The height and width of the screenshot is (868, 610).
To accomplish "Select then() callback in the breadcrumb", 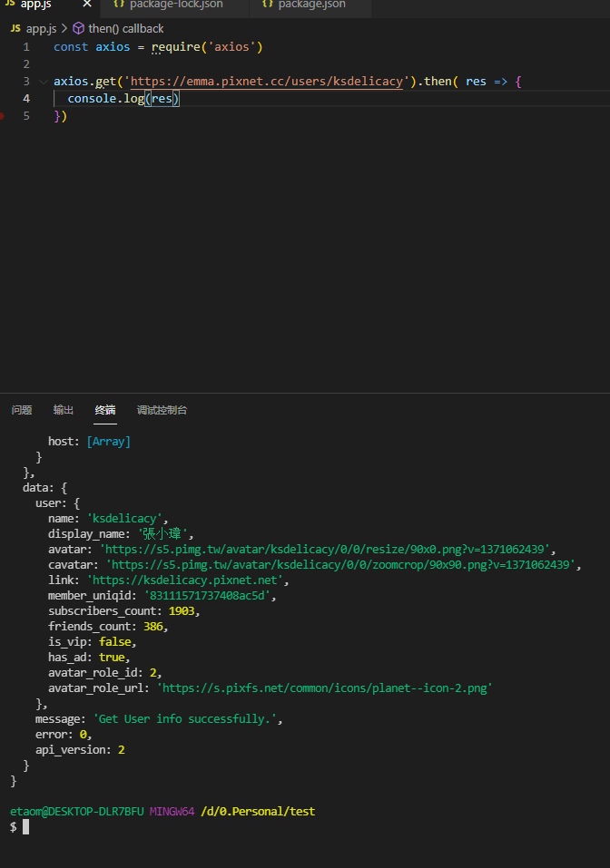I will [125, 29].
